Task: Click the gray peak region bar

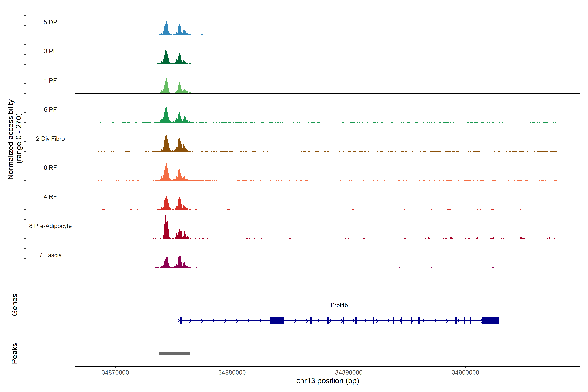Action: (x=174, y=353)
